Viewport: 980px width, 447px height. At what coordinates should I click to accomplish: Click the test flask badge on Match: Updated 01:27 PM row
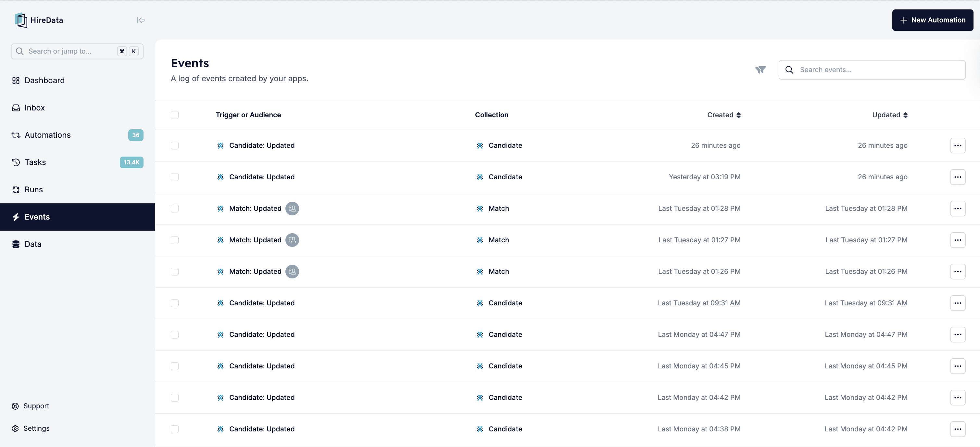point(292,240)
